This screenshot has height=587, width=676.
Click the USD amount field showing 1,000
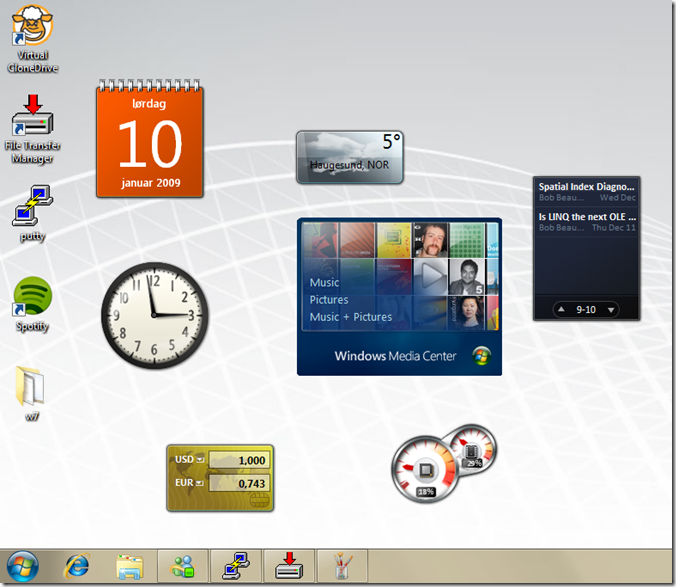point(240,460)
